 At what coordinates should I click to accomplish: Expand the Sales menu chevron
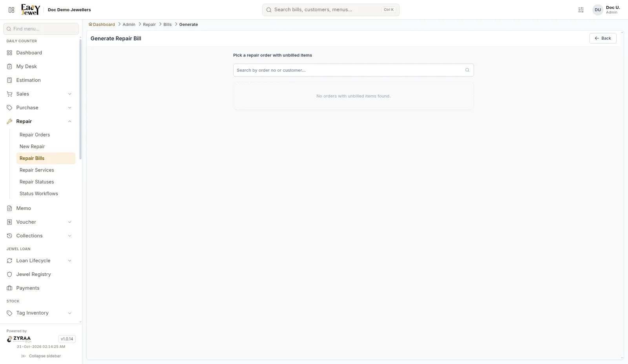69,94
